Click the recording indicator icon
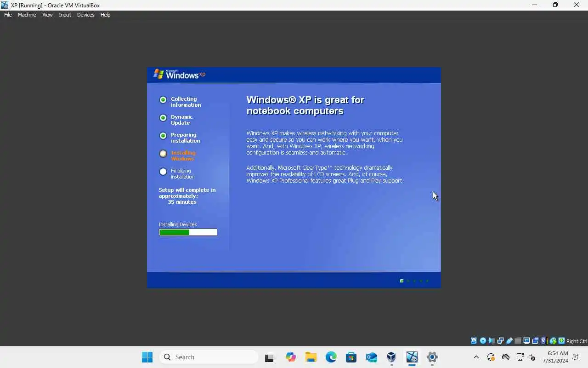Screen dimensions: 588x368 coord(535,341)
